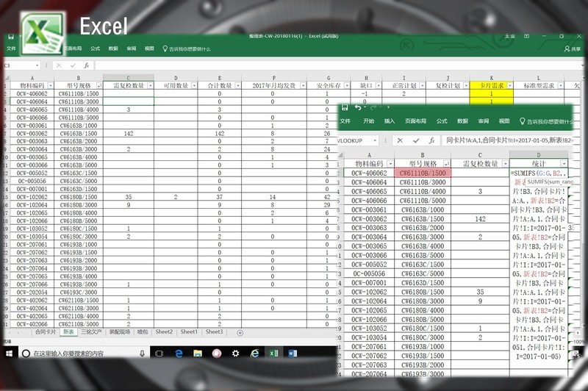Image resolution: width=588 pixels, height=391 pixels.
Task: Click Save icon in front Excel window
Action: click(x=344, y=107)
